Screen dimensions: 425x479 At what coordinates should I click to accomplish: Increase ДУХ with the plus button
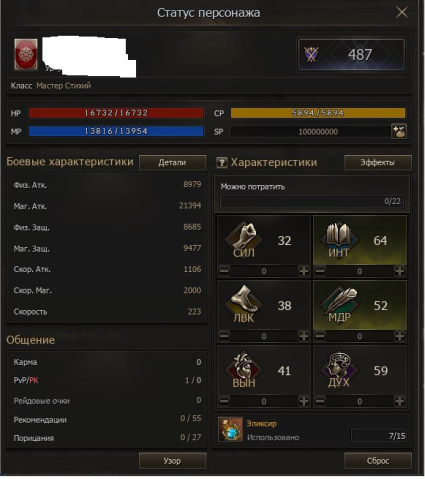[x=399, y=401]
